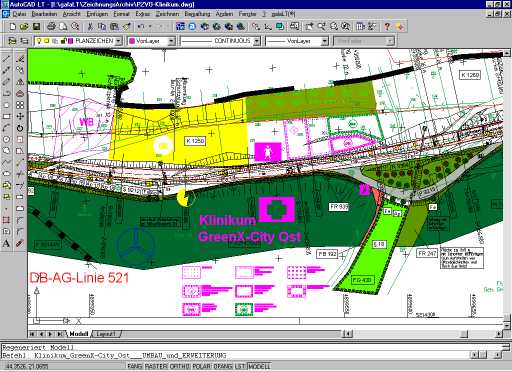Select the Rotate tool (circular arrow)

20,128
